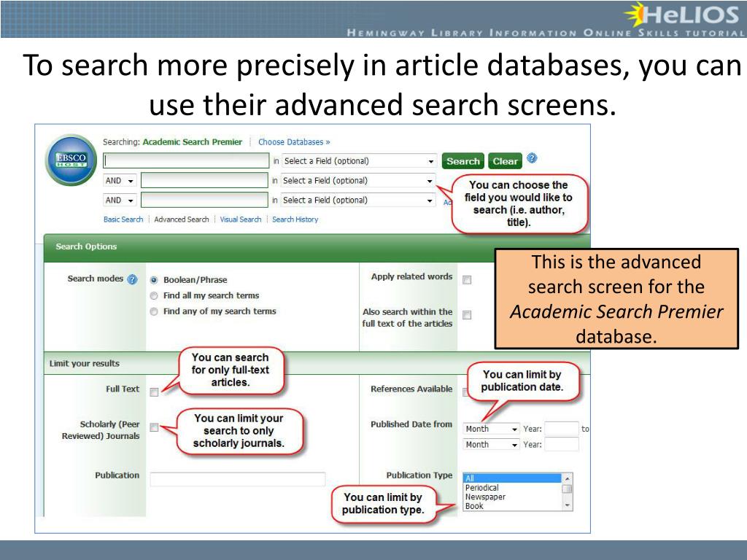Tick the Full Text checkbox
This screenshot has height=560, width=747.
coord(154,392)
